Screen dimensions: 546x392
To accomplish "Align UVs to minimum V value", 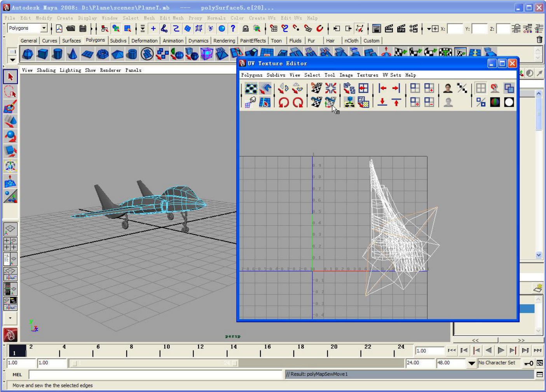I will point(382,102).
